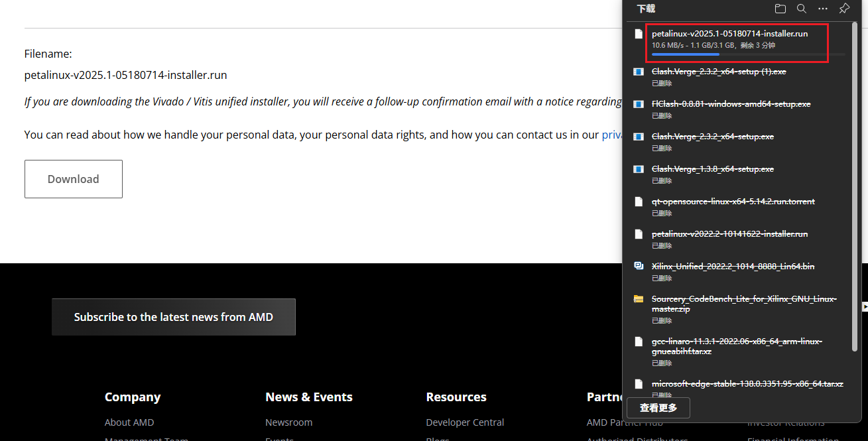
Task: Search downloads with the magnifier icon
Action: pos(802,9)
